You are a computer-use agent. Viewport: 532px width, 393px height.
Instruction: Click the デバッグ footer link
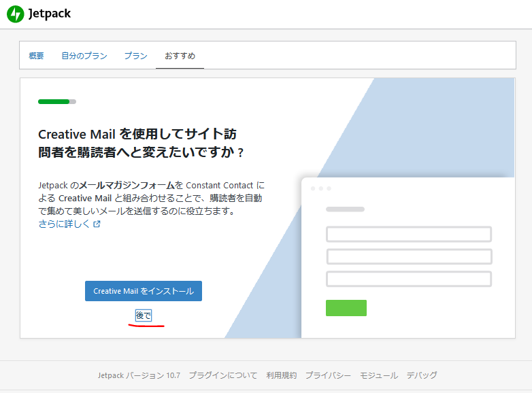422,375
